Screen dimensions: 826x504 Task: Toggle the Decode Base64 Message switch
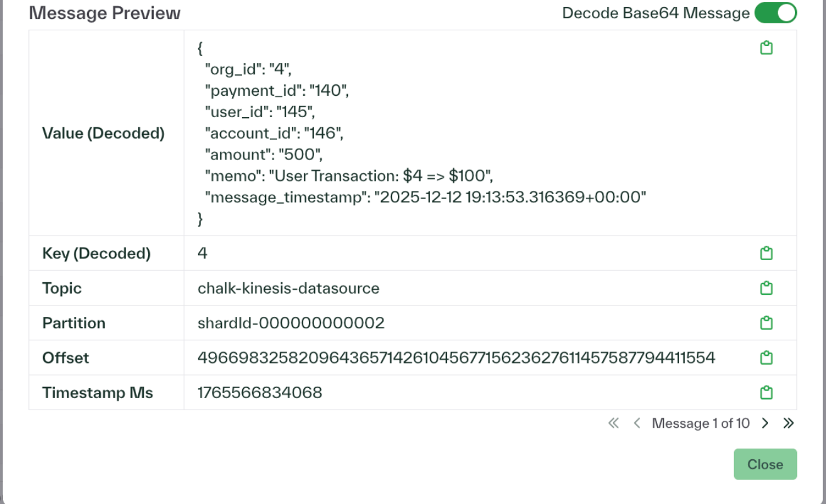776,13
